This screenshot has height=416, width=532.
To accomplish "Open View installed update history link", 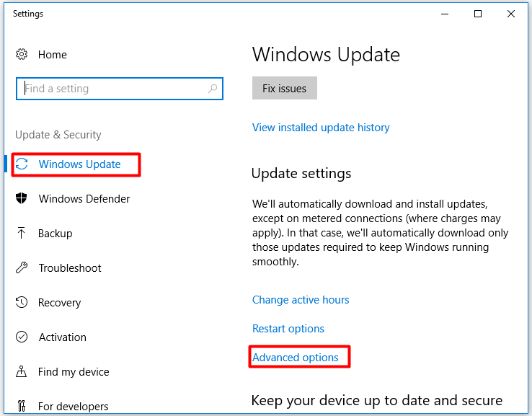I will 321,128.
